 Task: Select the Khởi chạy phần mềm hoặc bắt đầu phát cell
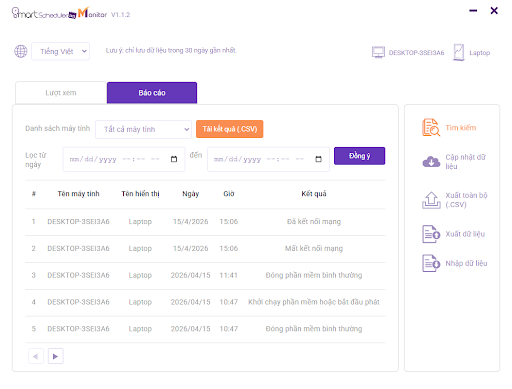314,302
